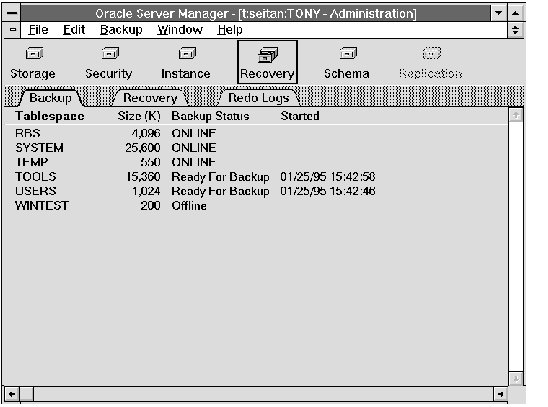
Task: Open the document window control menu
Action: [13, 30]
